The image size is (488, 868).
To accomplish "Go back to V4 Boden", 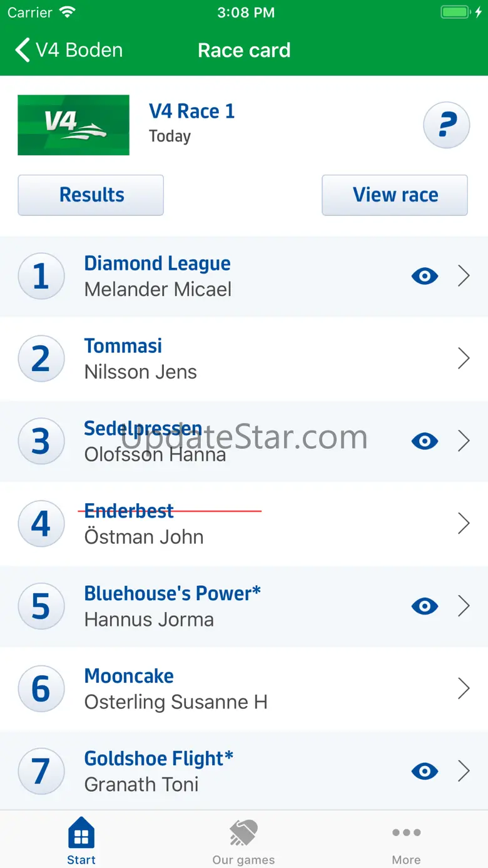I will click(x=69, y=50).
